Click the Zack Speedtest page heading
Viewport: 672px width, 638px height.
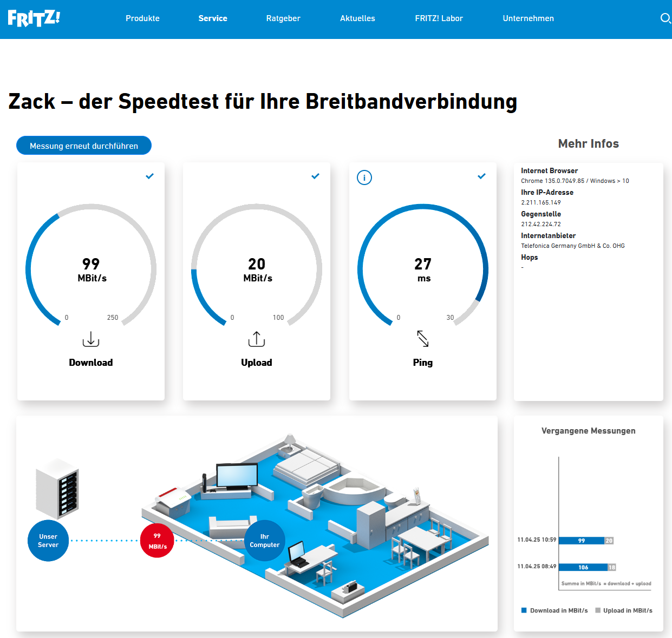point(263,101)
